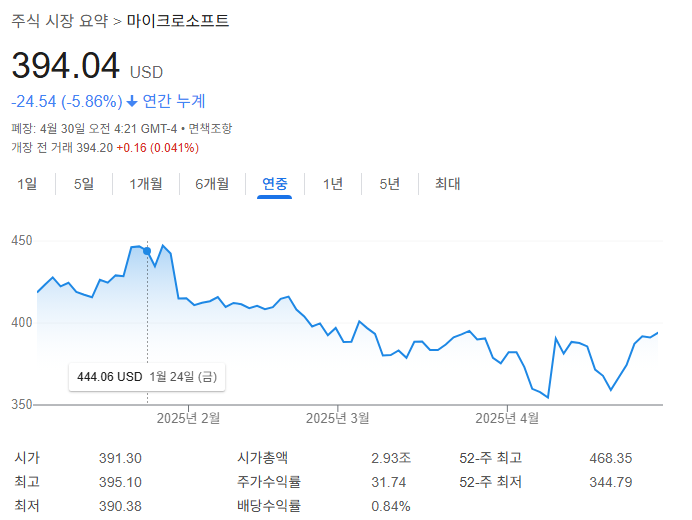Click the blue data point on chart
Image resolution: width=692 pixels, height=520 pixels.
tap(147, 251)
